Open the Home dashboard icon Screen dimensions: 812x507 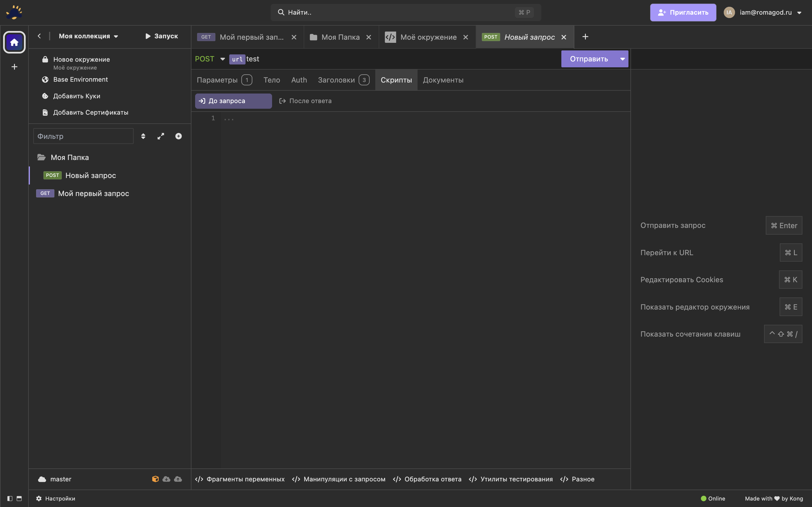point(14,42)
